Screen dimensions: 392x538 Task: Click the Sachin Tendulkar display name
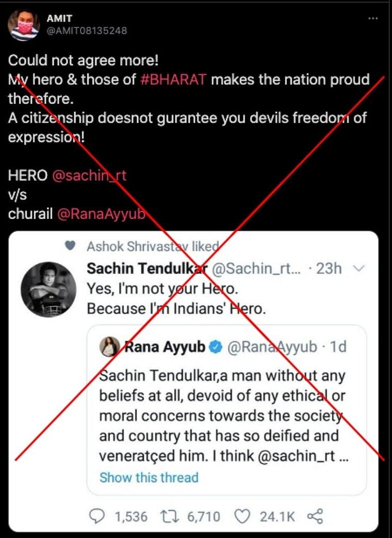point(147,269)
